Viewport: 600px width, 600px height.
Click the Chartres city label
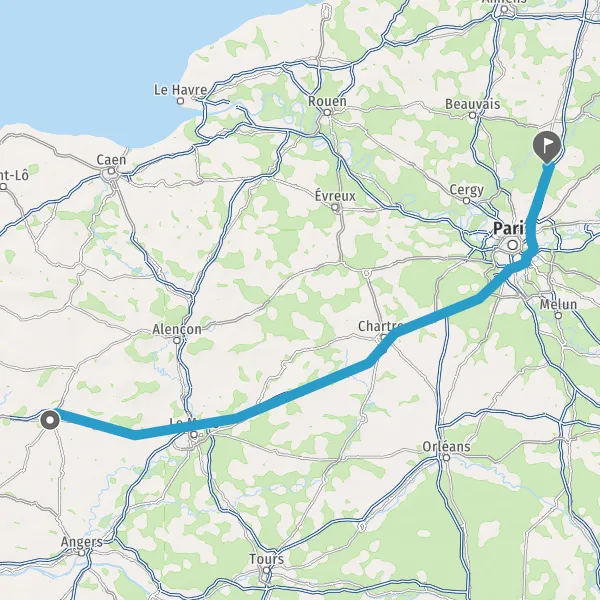coord(379,326)
